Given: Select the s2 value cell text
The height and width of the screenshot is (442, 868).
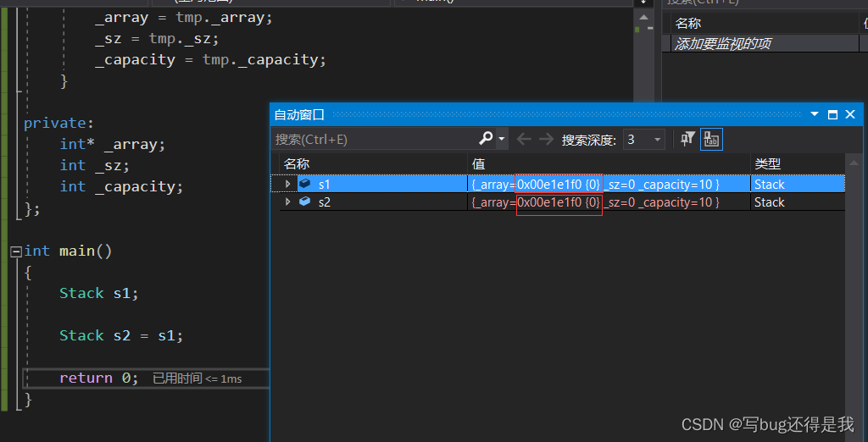Looking at the screenshot, I should click(595, 202).
